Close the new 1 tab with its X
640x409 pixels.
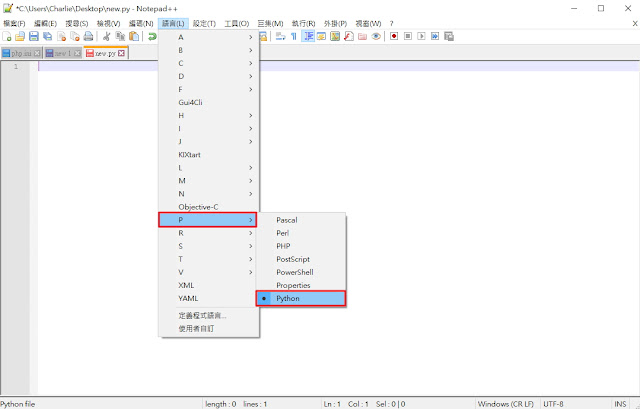click(x=77, y=53)
